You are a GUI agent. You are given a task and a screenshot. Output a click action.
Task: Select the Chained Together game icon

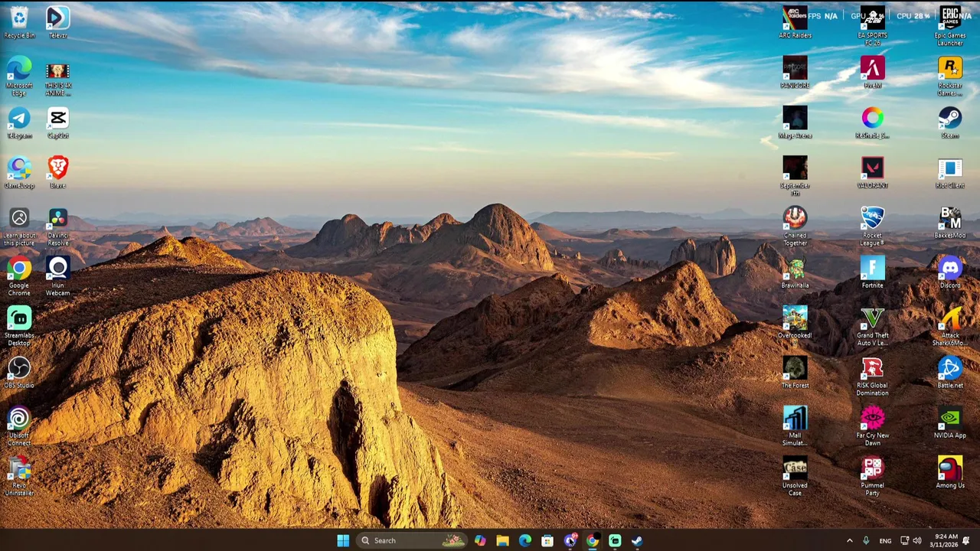pos(795,227)
